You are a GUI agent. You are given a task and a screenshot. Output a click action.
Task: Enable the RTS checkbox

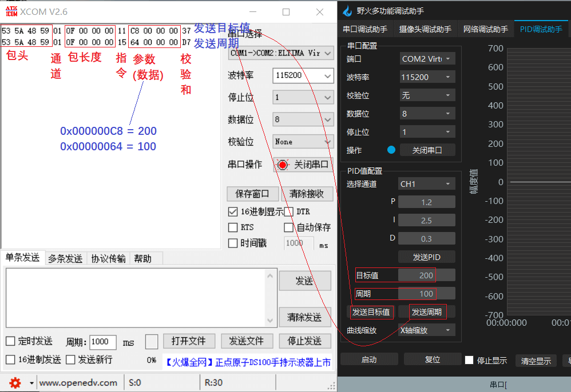tap(233, 227)
